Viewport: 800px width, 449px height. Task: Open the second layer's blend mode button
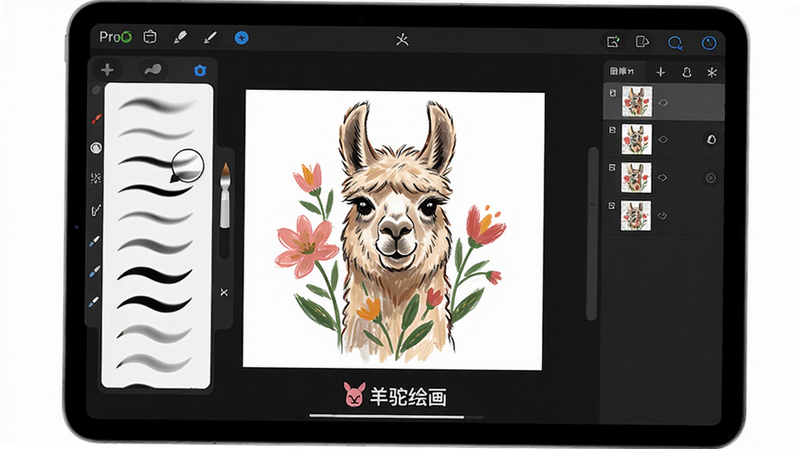711,139
